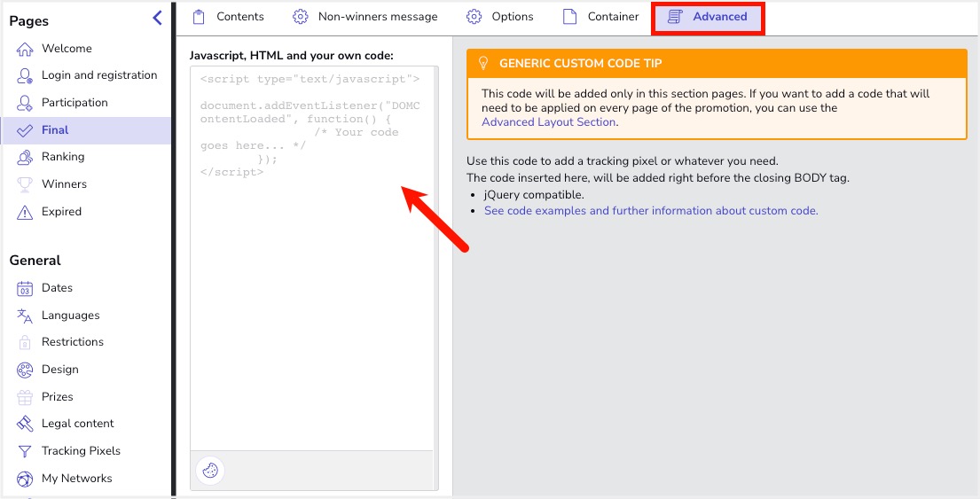Viewport: 980px width, 499px height.
Task: Click the Restrictions padlock icon
Action: tap(24, 341)
